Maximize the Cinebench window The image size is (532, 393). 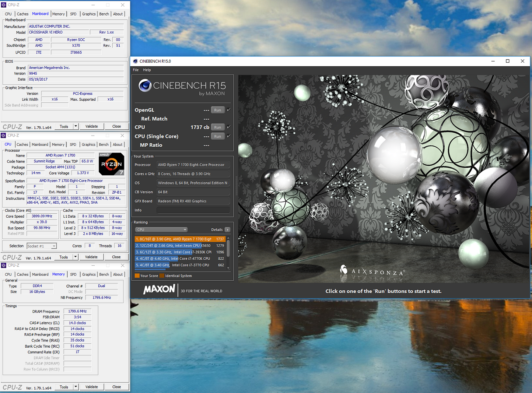pyautogui.click(x=508, y=61)
